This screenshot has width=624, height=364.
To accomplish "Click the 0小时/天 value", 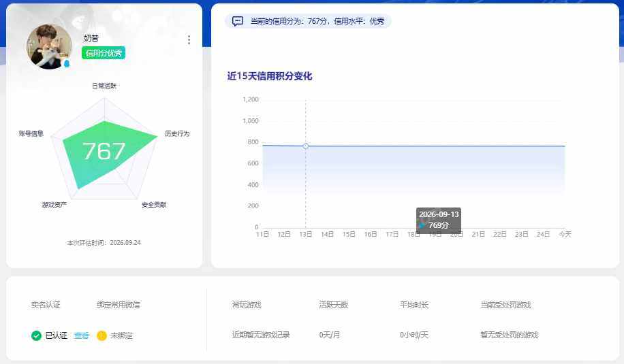I will click(x=414, y=335).
